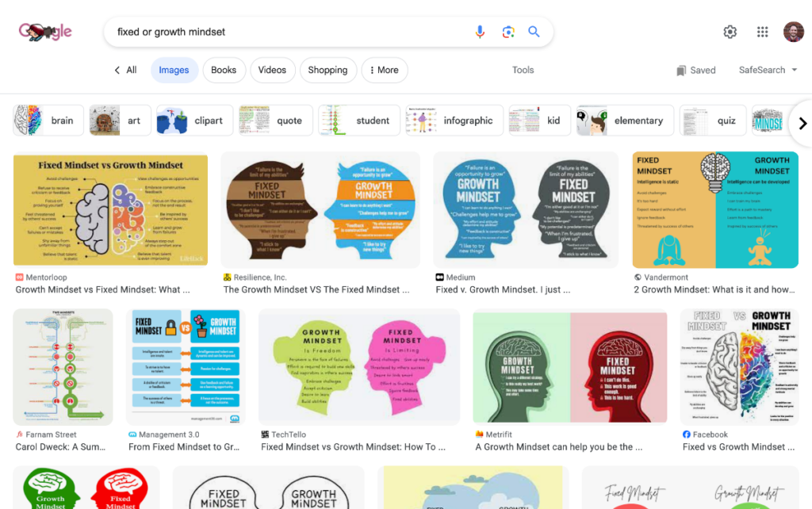Filter images by the clipart chip
This screenshot has height=509, width=812.
coord(195,121)
